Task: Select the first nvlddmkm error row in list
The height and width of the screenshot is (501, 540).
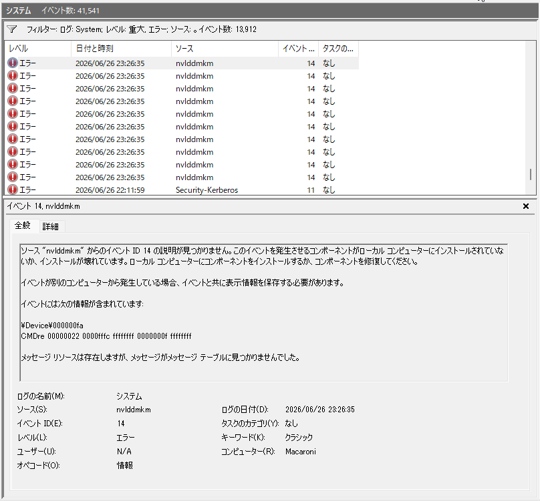Action: coord(182,63)
